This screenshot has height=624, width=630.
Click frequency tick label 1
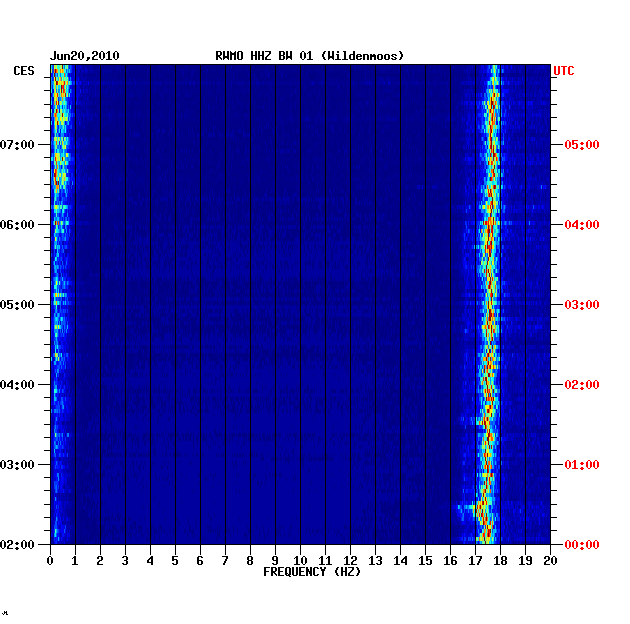click(x=75, y=561)
